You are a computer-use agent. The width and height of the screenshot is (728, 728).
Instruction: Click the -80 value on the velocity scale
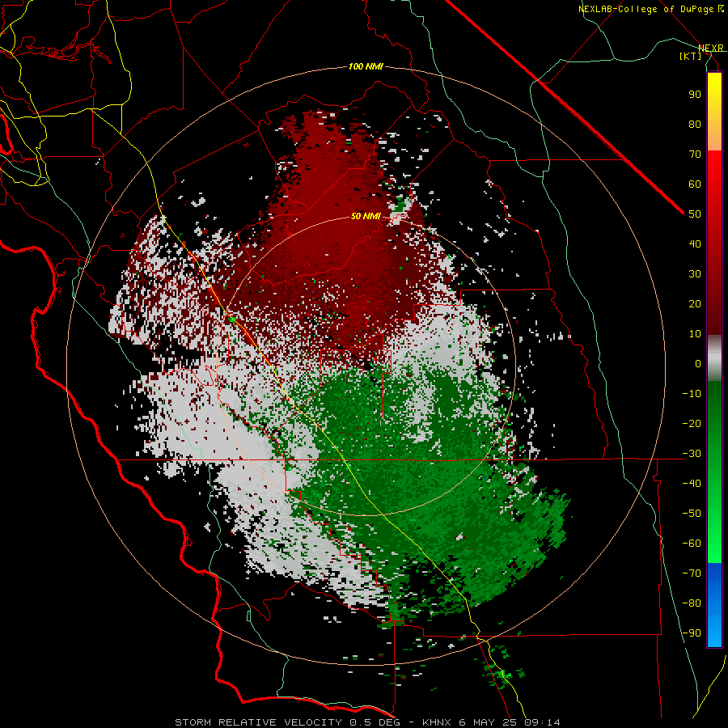point(692,603)
